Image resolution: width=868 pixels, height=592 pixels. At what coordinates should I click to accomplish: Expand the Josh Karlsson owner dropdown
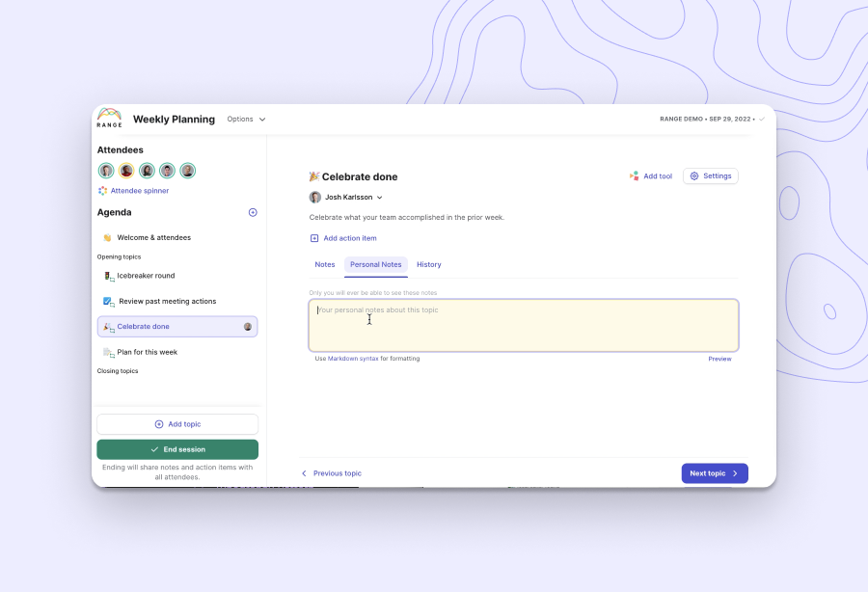pyautogui.click(x=346, y=197)
